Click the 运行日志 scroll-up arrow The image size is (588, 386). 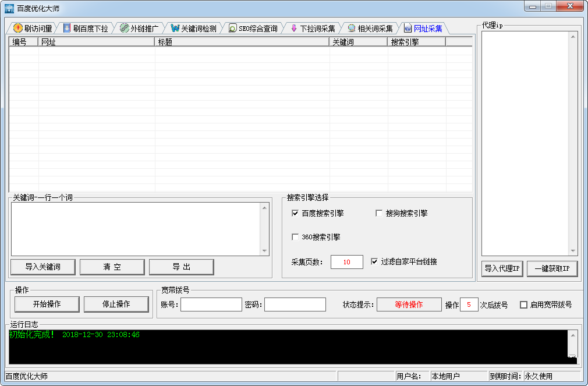[x=573, y=335]
